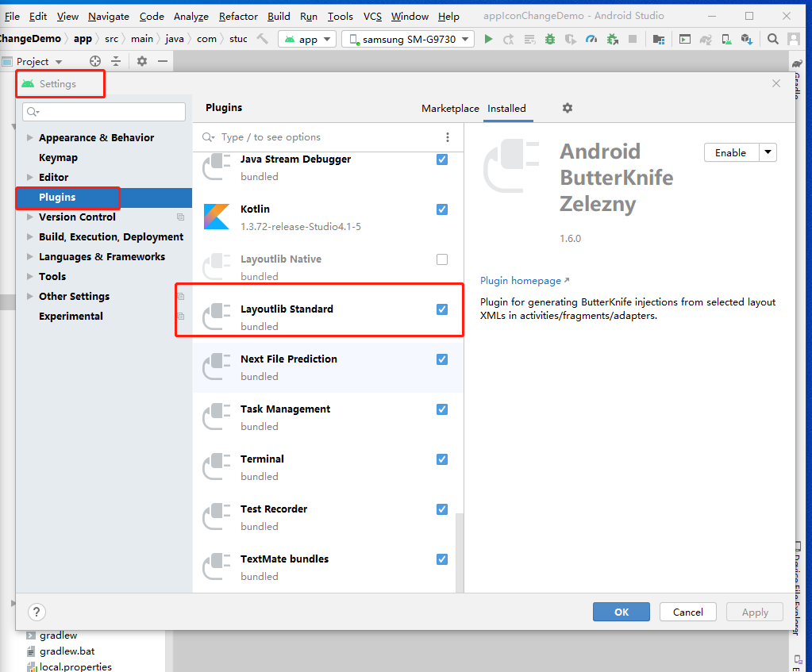812x672 pixels.
Task: Select Keymap in settings tree
Action: coord(58,157)
